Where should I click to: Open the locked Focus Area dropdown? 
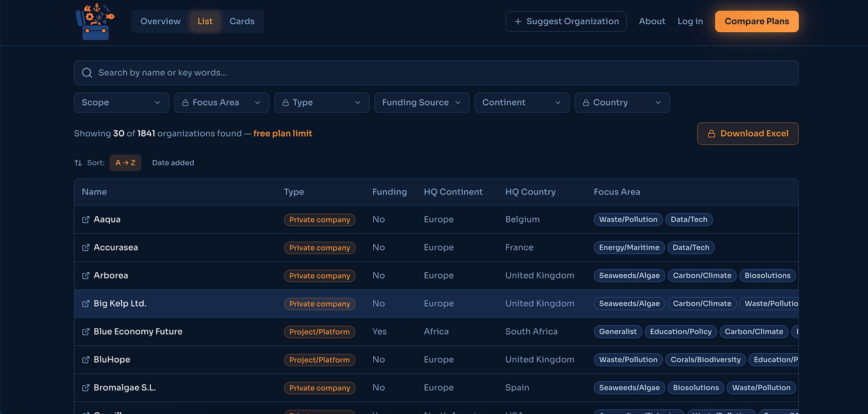pos(222,103)
